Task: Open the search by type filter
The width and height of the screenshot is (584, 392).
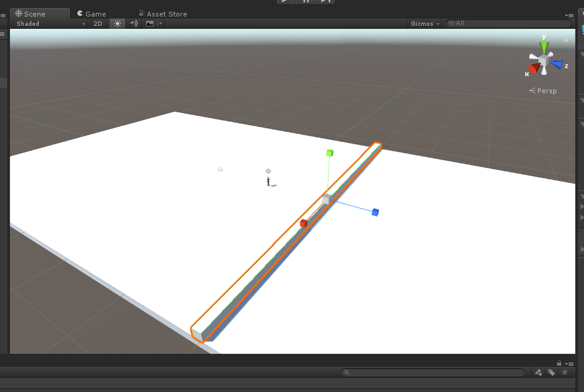Action: tap(538, 372)
